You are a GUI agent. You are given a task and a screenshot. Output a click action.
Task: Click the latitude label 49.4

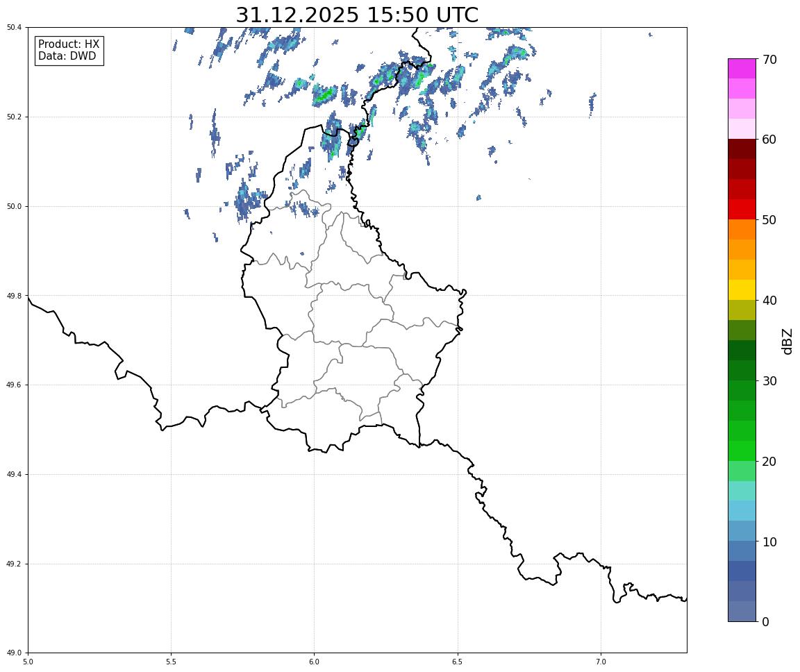14,475
